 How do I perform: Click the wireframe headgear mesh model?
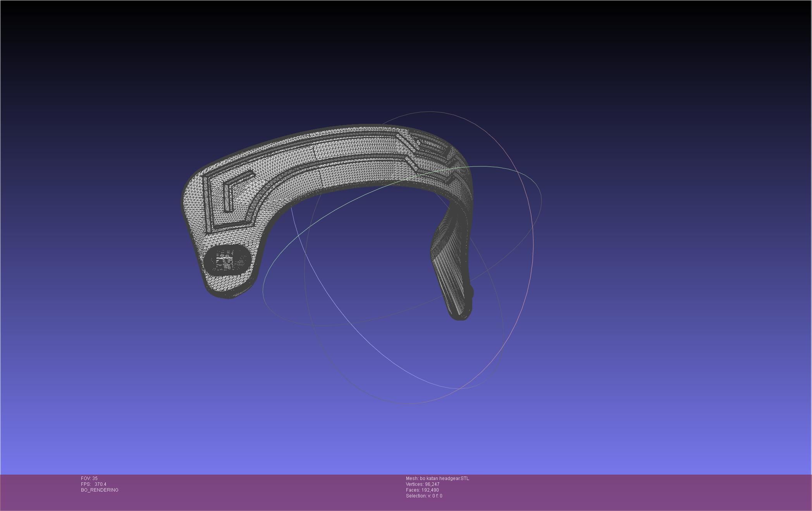point(328,223)
